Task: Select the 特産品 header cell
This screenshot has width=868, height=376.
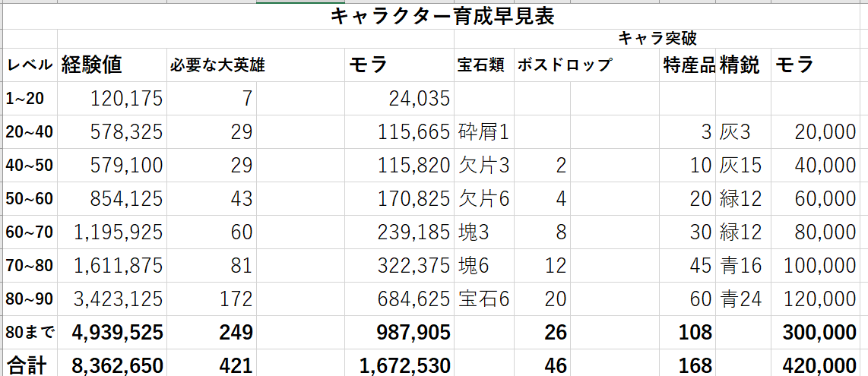Action: pyautogui.click(x=687, y=65)
